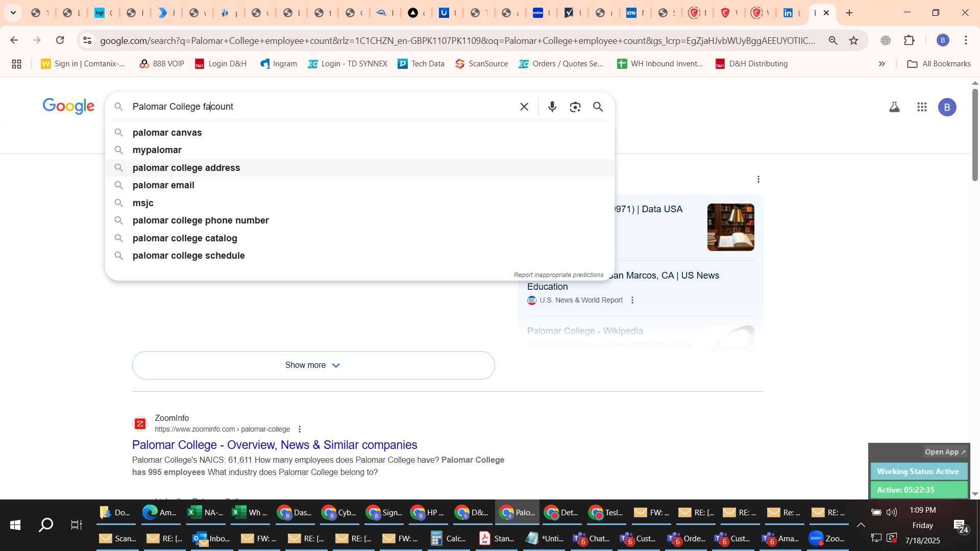980x551 pixels.
Task: Open Calculator from taskbar
Action: (449, 538)
